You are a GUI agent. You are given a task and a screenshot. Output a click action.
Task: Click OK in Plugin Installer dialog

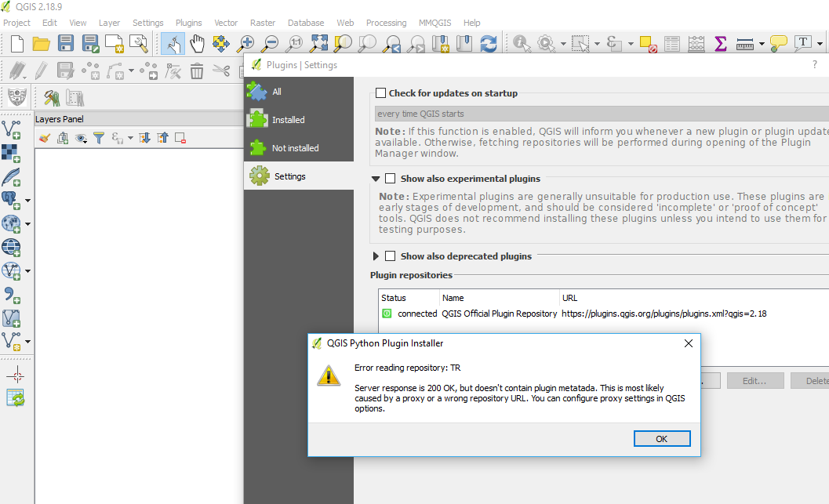662,438
